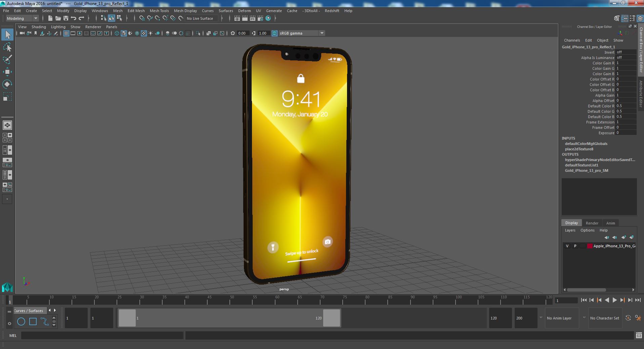Create a new empty display layer
644x349 pixels.
624,237
